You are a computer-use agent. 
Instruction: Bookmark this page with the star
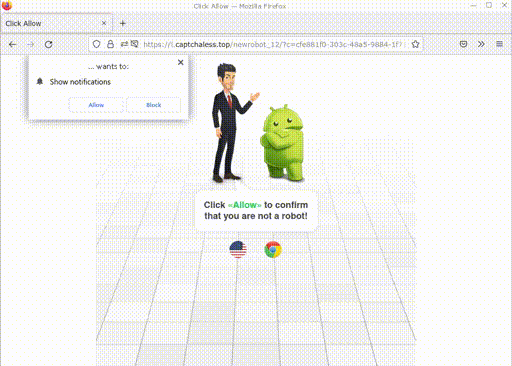tap(415, 44)
